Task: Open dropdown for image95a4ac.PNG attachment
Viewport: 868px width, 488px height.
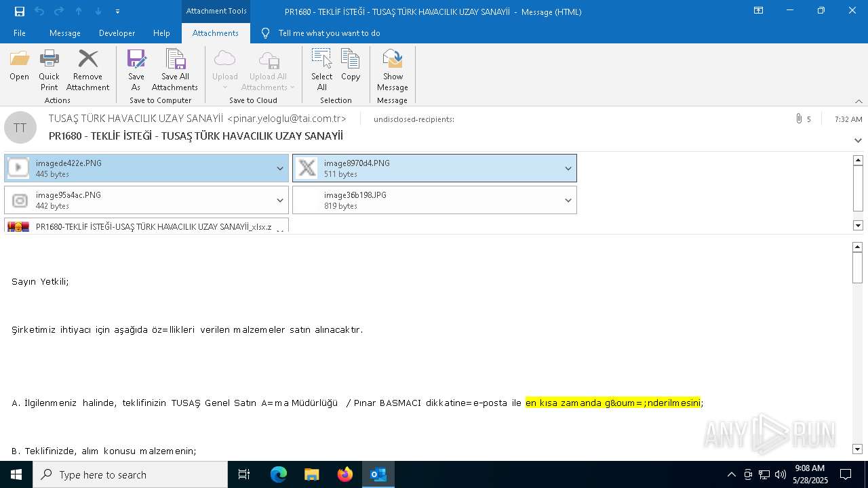Action: 280,200
